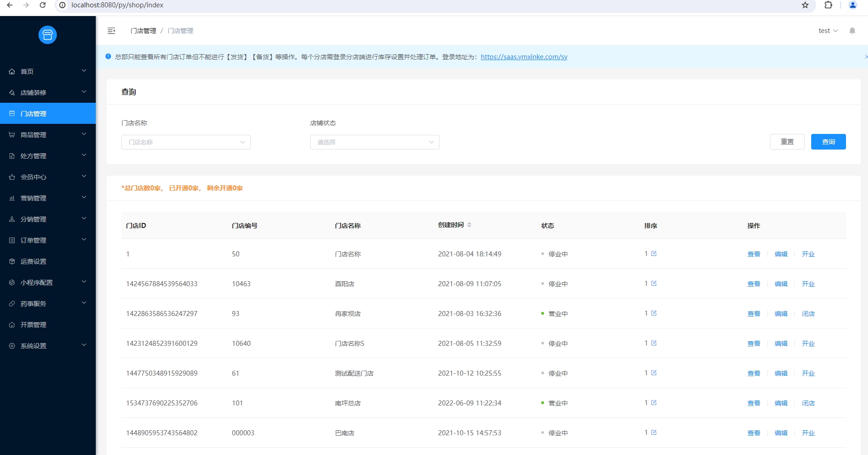Open 开票管理 sidebar item

[48, 324]
